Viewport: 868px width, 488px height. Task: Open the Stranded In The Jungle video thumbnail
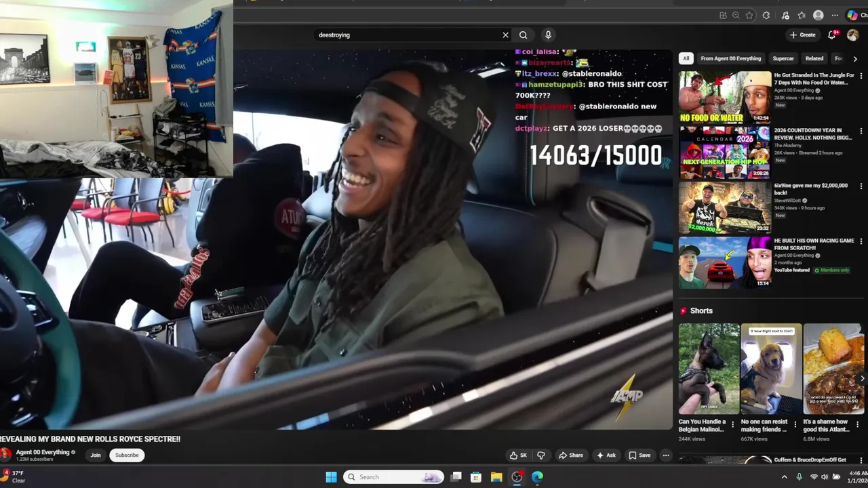pos(725,97)
